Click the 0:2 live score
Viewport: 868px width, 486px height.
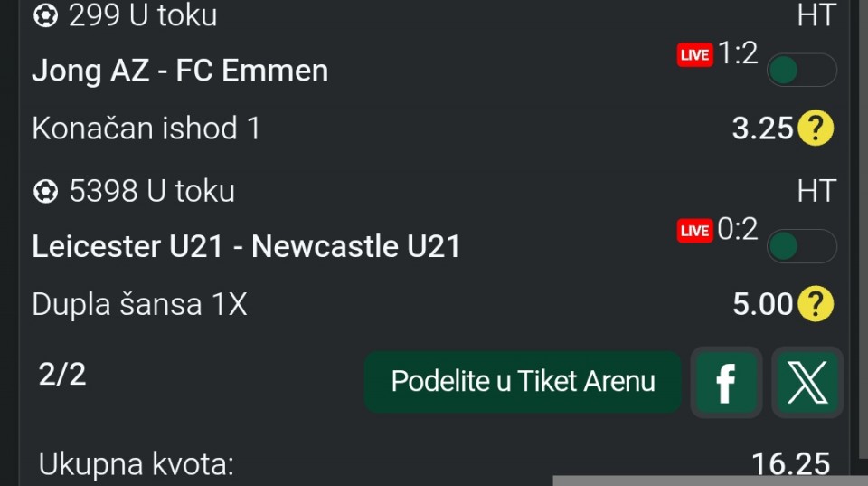click(x=738, y=230)
